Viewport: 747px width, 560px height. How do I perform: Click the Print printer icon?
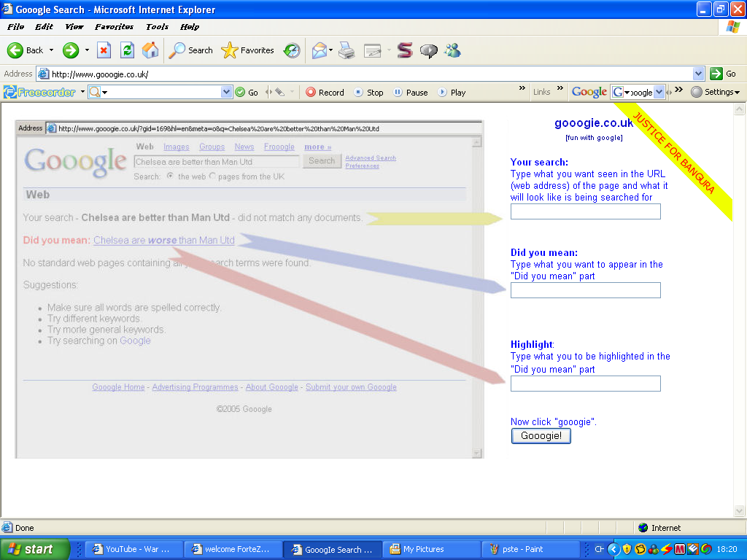(347, 50)
